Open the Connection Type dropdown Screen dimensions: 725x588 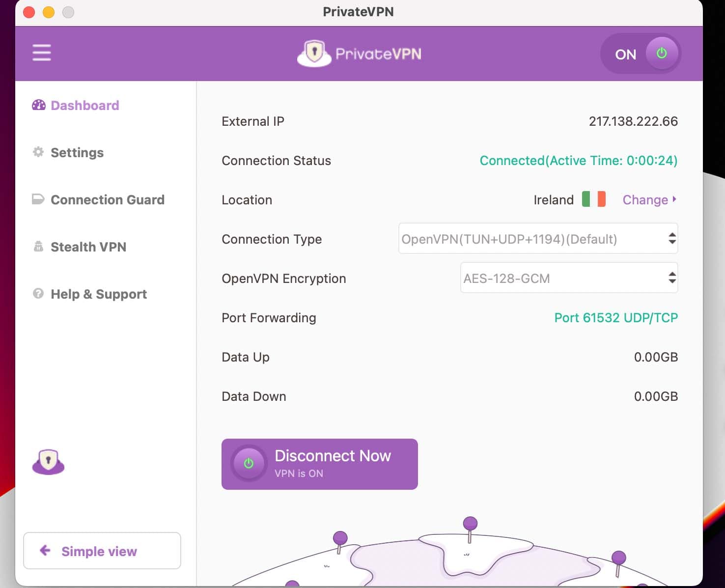(x=538, y=239)
